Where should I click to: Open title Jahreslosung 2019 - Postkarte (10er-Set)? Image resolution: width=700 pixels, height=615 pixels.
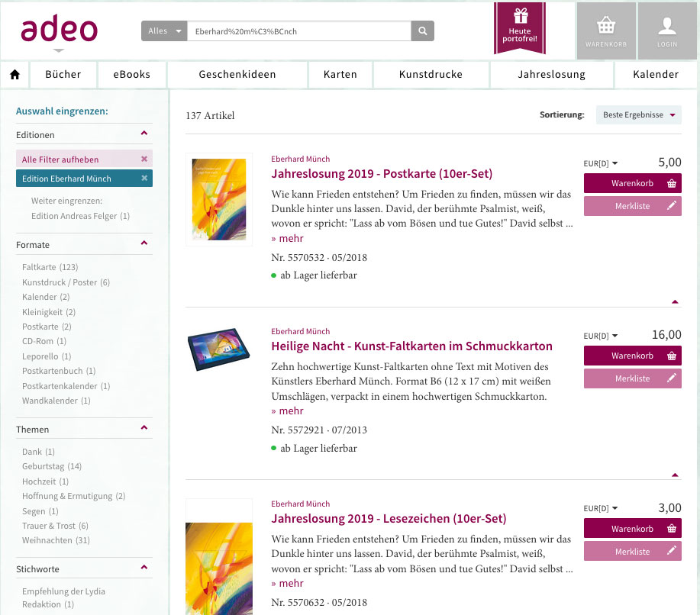pos(382,174)
